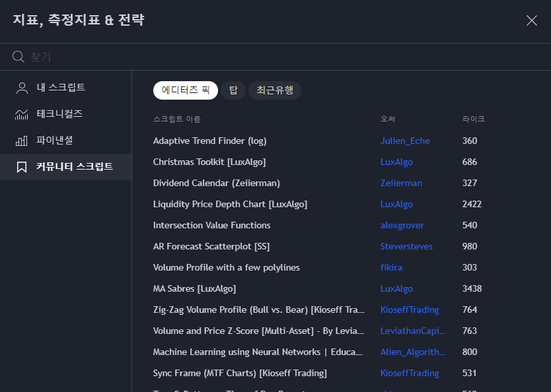Open author alexgrover profile link
Image resolution: width=551 pixels, height=392 pixels.
coord(402,225)
